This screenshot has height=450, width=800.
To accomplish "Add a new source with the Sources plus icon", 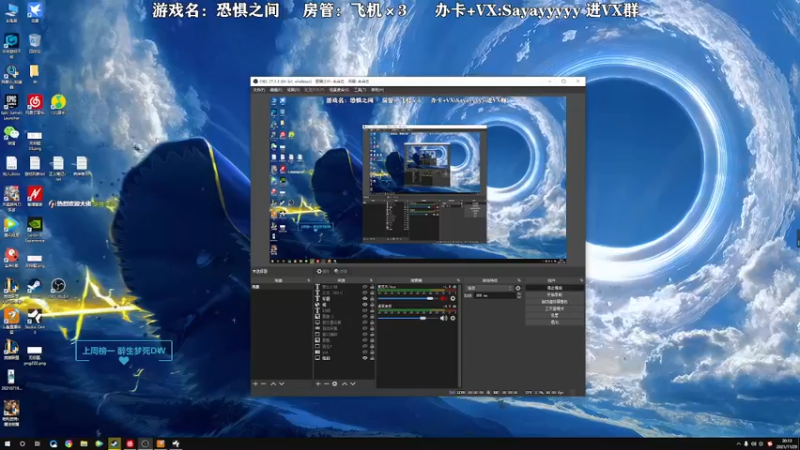I will [318, 384].
